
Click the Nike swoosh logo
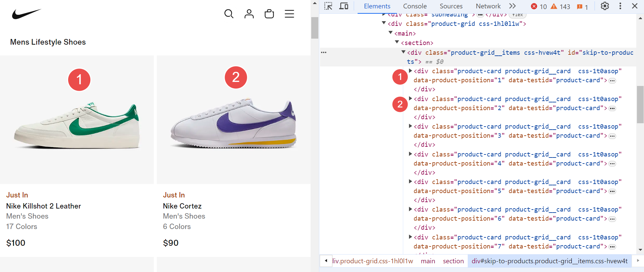tap(26, 14)
